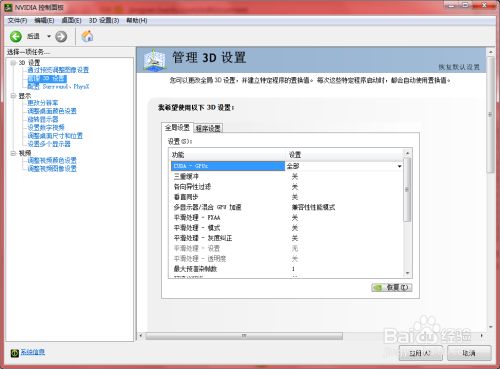Open the back history dropdown arrow

pos(49,36)
